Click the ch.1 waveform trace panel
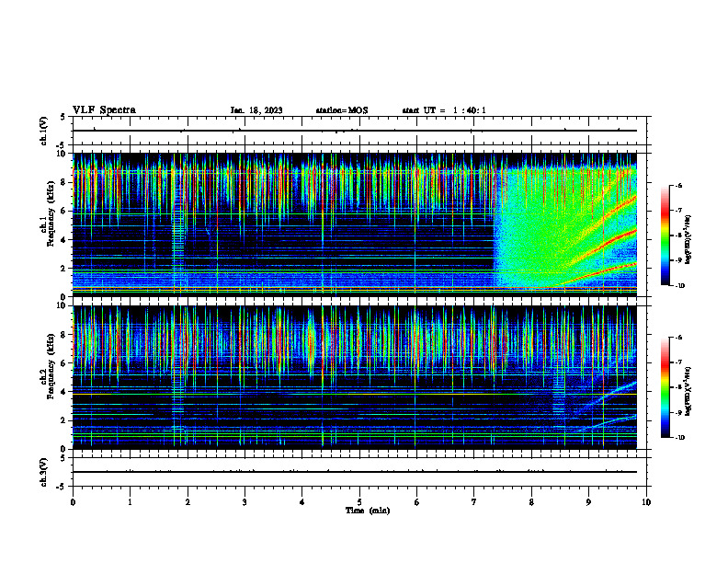 (359, 131)
